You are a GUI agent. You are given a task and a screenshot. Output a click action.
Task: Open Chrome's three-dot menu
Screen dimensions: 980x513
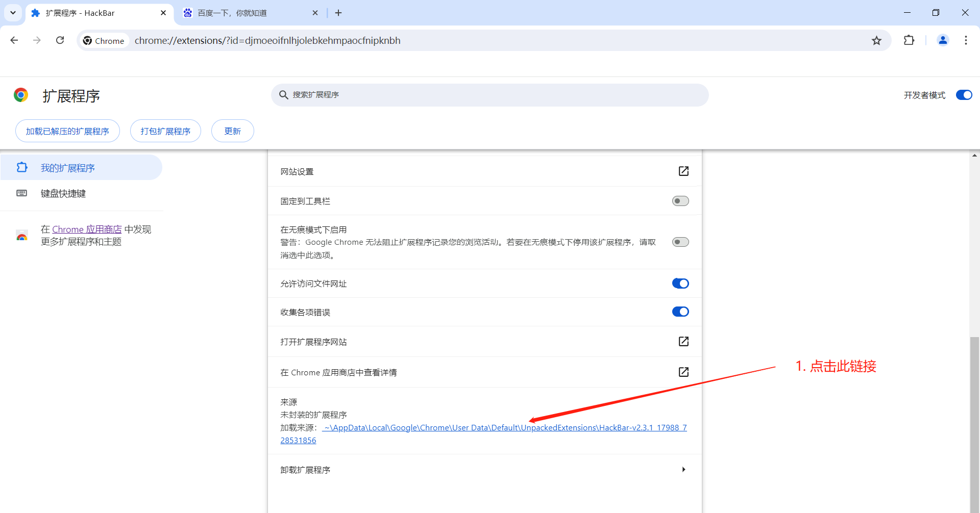(966, 40)
